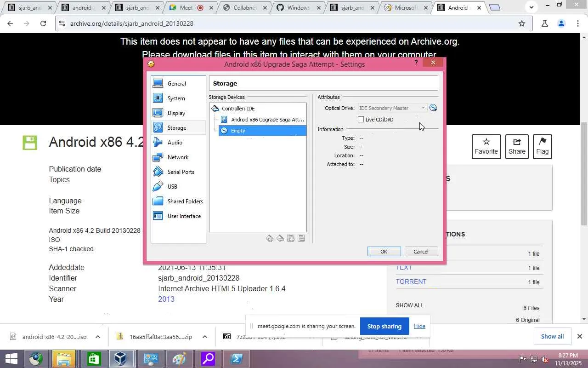Screen dimensions: 588x368
Task: Open the USB settings category
Action: click(x=178, y=187)
